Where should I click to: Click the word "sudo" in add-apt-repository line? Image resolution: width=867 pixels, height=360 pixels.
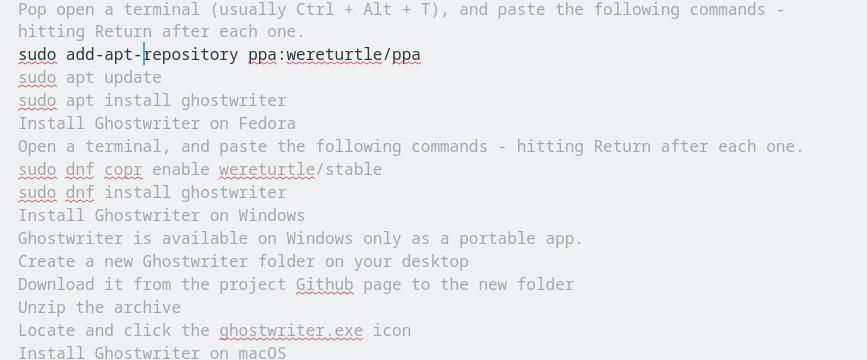coord(37,55)
